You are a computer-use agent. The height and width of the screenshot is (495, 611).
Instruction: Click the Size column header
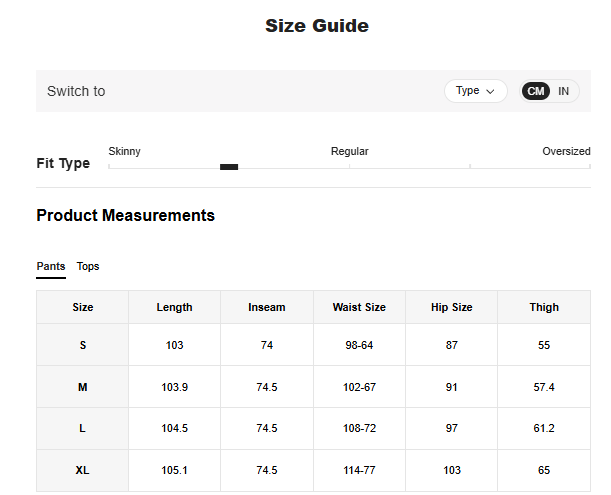point(83,308)
